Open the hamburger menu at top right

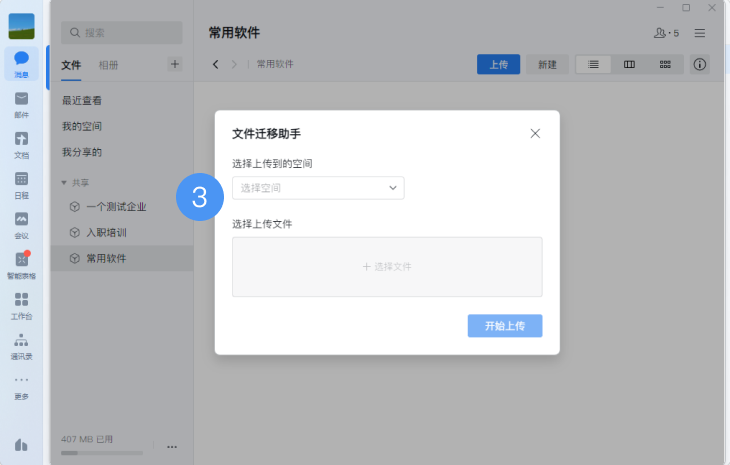click(x=700, y=33)
